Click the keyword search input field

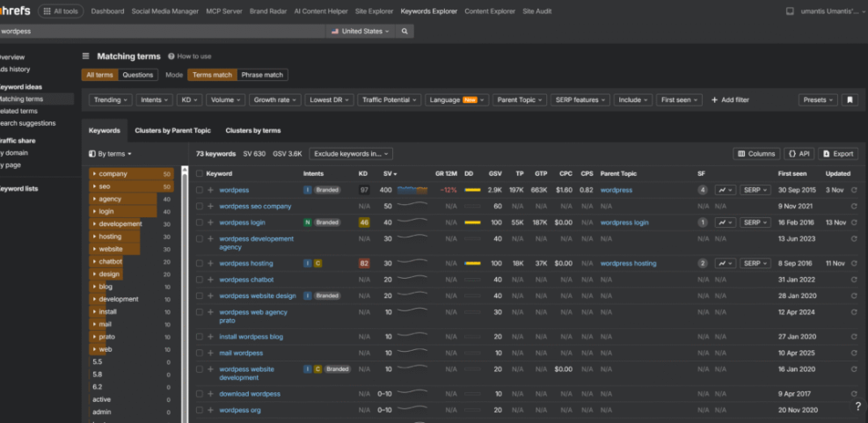[162, 32]
